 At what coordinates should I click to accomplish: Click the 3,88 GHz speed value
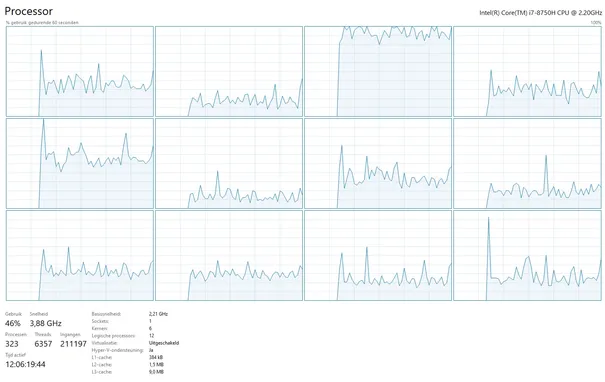click(46, 323)
